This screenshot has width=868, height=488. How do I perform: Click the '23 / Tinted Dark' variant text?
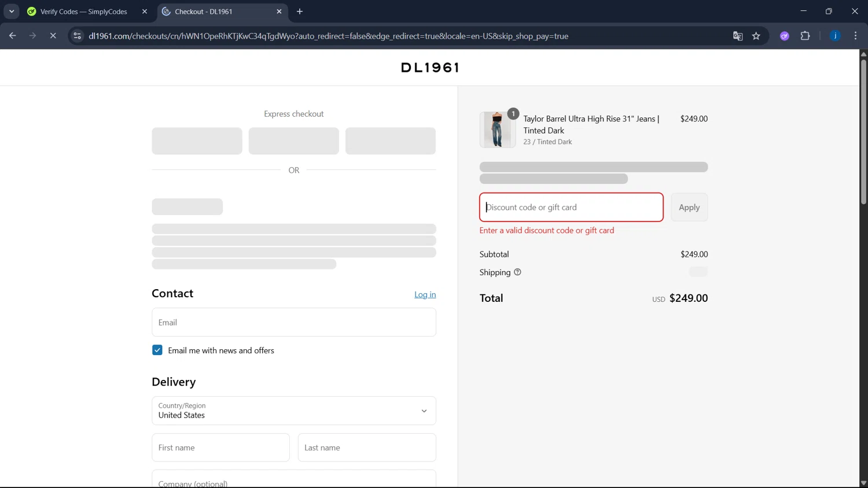click(547, 142)
